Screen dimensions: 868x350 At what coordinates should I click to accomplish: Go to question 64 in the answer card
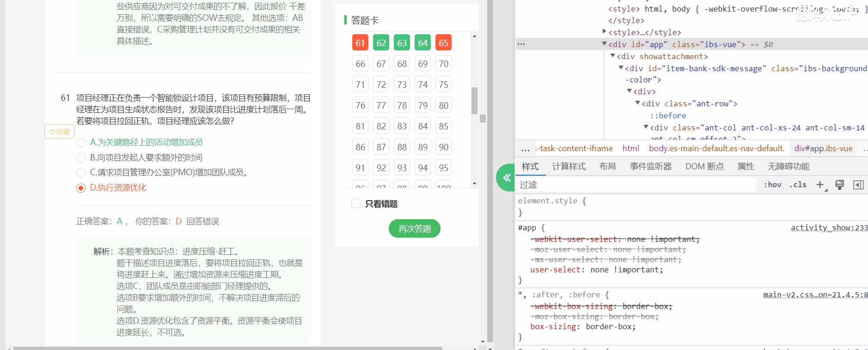click(423, 43)
